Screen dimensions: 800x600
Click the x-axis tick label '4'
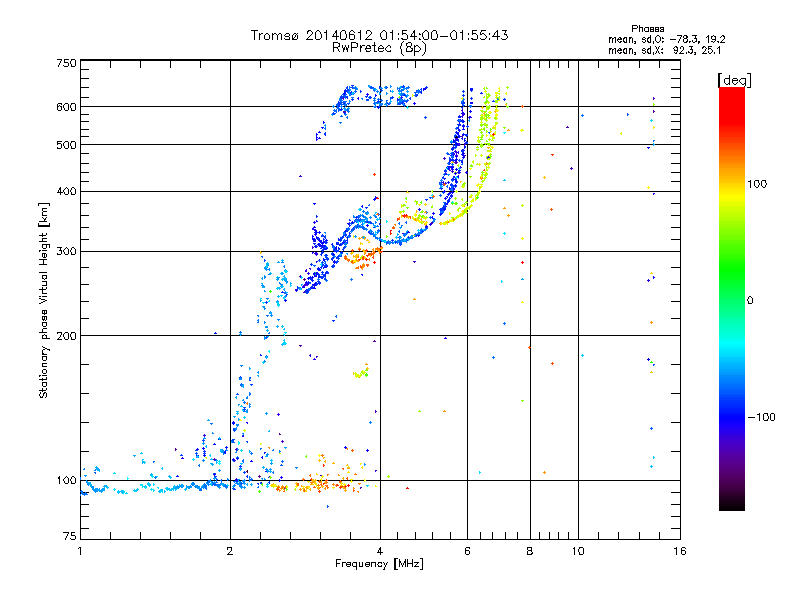click(x=380, y=551)
